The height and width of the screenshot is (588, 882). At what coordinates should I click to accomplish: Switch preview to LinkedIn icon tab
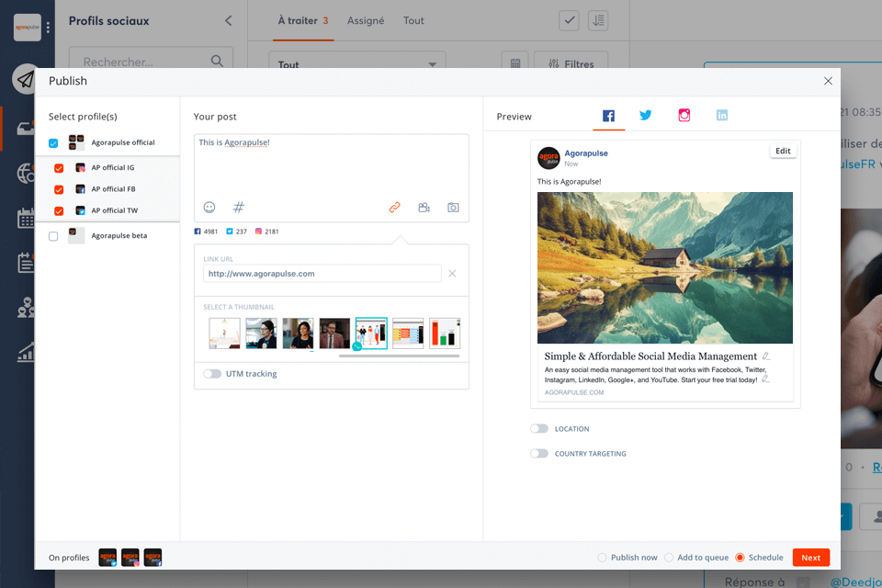722,116
